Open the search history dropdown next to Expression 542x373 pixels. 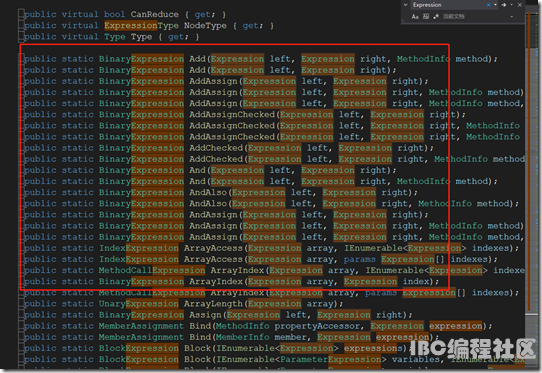tap(495, 4)
